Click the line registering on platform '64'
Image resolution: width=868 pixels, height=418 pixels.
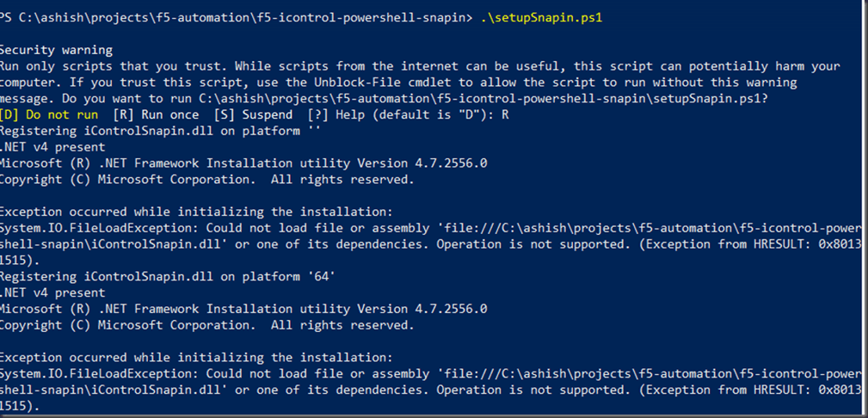coord(168,276)
